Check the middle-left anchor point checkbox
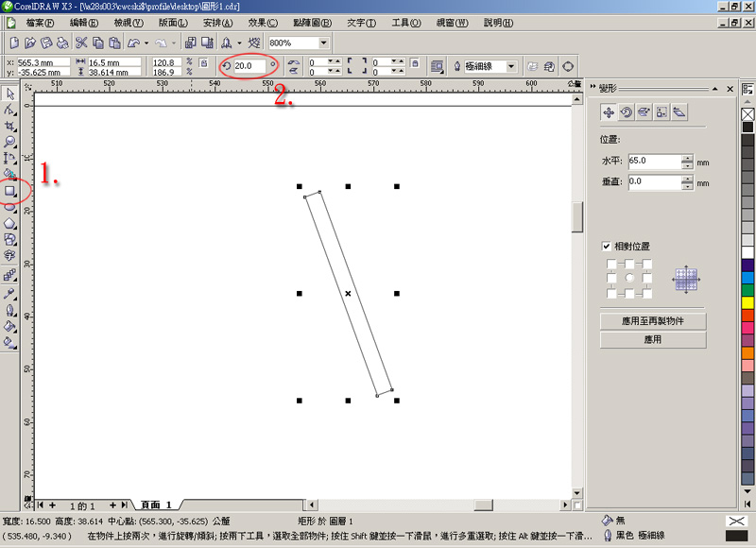Image resolution: width=756 pixels, height=548 pixels. point(611,278)
